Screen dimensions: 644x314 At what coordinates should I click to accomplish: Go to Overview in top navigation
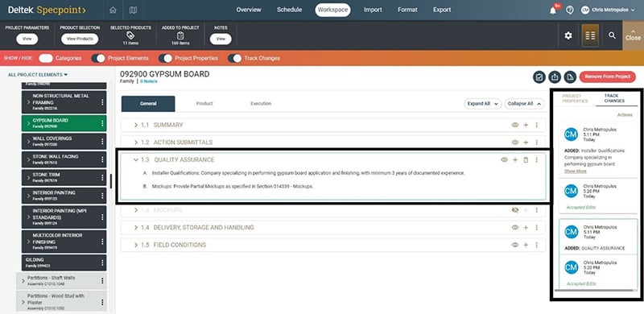tap(249, 10)
